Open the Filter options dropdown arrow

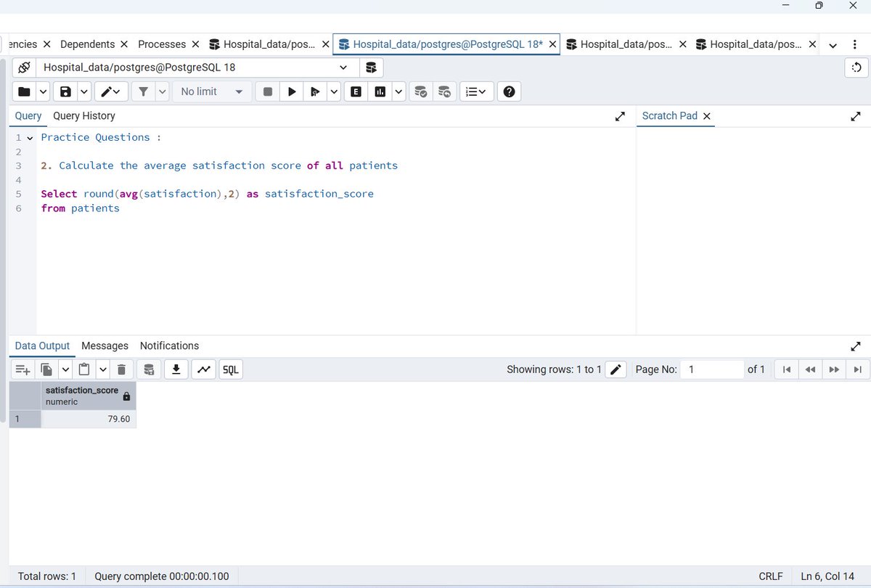click(161, 91)
